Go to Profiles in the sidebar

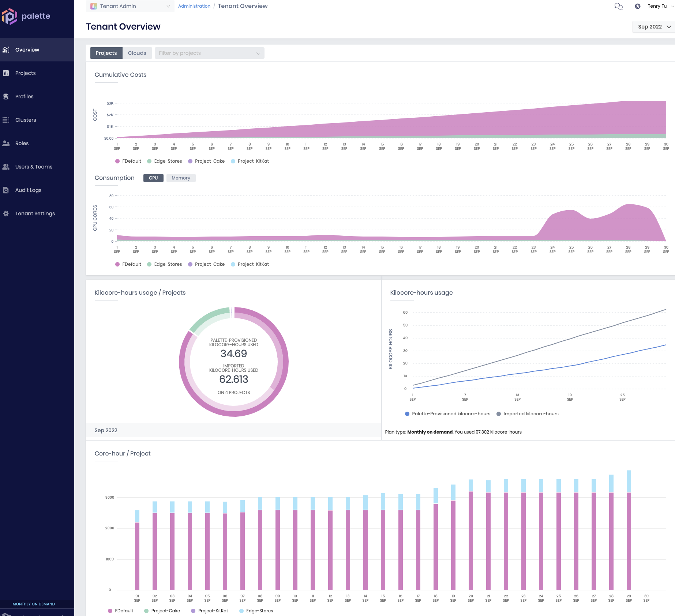tap(25, 97)
